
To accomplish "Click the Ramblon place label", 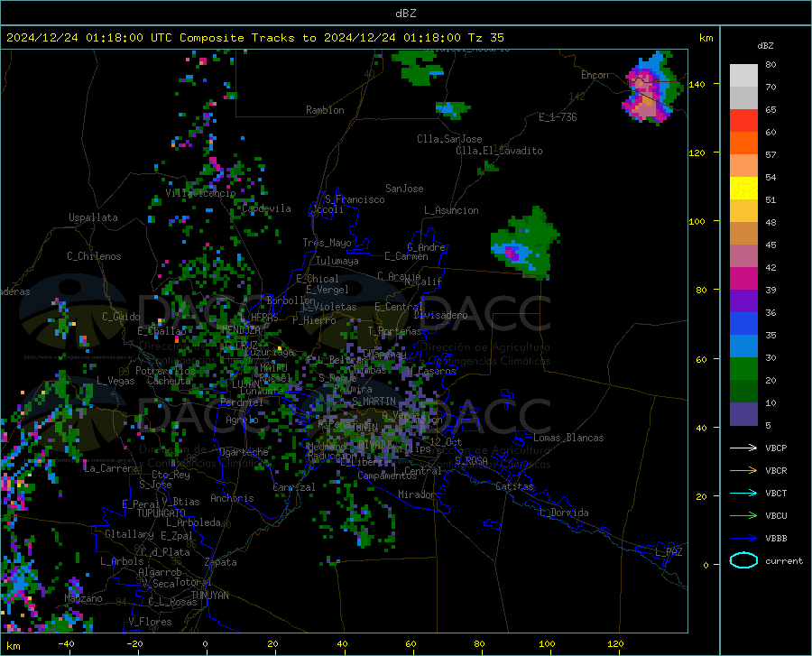I will pos(325,110).
